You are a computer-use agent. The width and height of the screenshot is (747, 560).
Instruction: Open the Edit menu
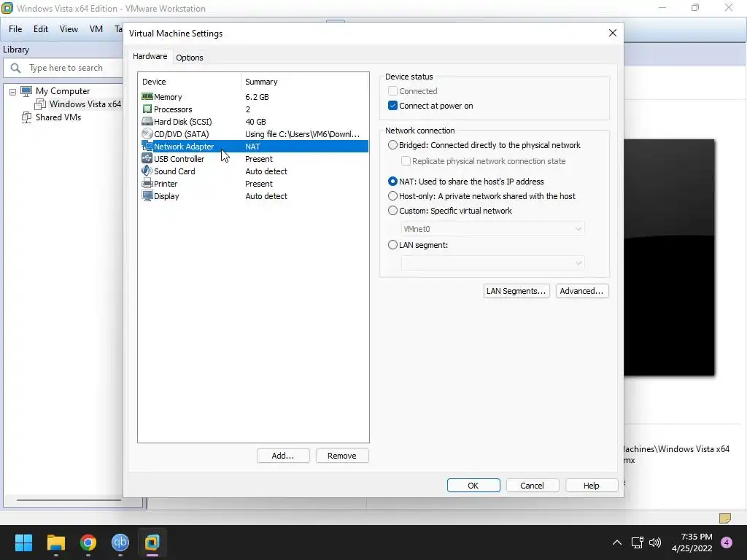[x=41, y=29]
